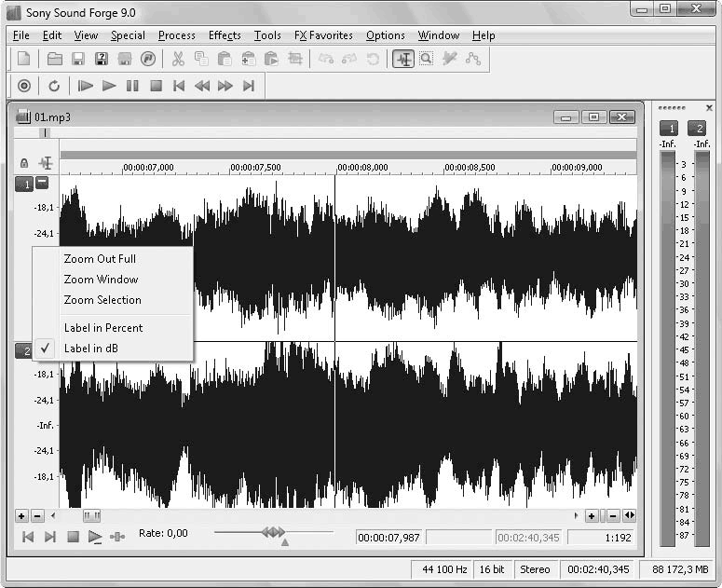Click Zoom Out Full in context menu

(x=100, y=259)
